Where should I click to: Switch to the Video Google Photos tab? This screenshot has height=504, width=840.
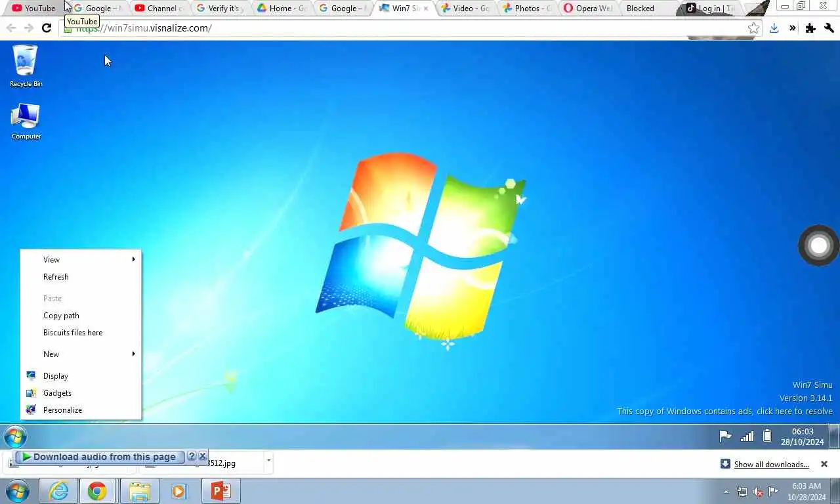point(465,9)
